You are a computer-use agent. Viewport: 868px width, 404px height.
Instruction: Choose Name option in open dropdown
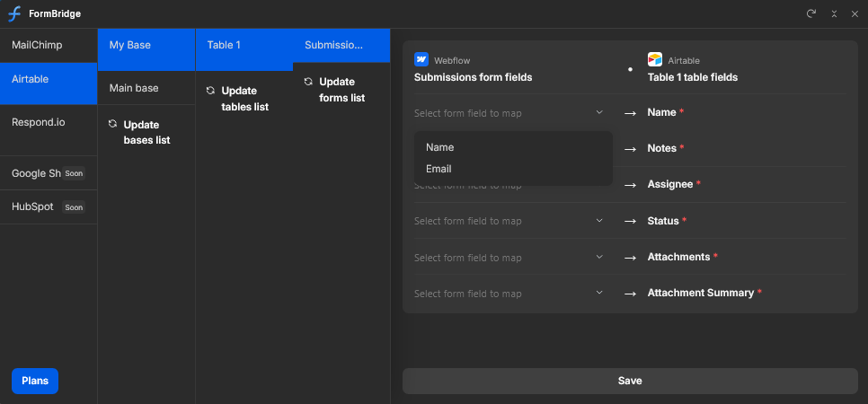coord(513,147)
